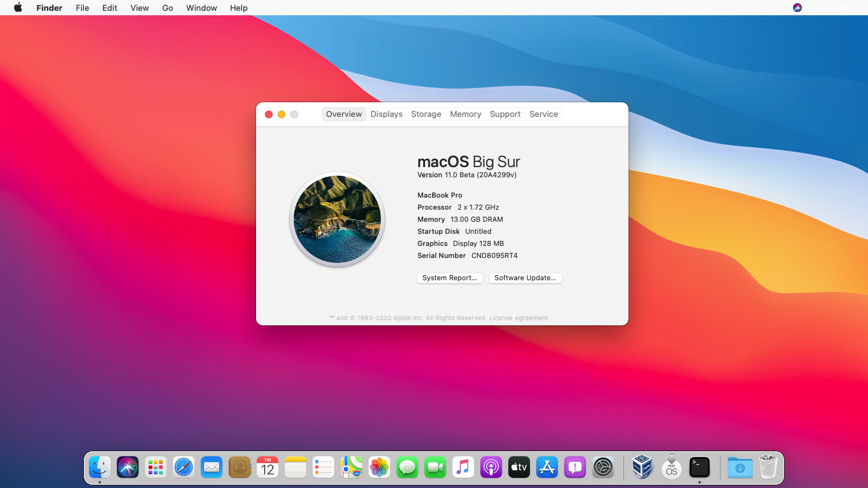
Task: Click Serial Number CND8095RT4 text
Action: [x=468, y=255]
